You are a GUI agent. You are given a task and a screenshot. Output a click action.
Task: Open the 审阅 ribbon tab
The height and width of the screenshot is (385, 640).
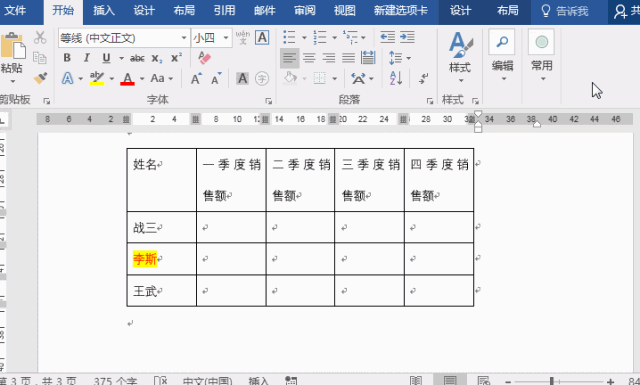tap(304, 11)
